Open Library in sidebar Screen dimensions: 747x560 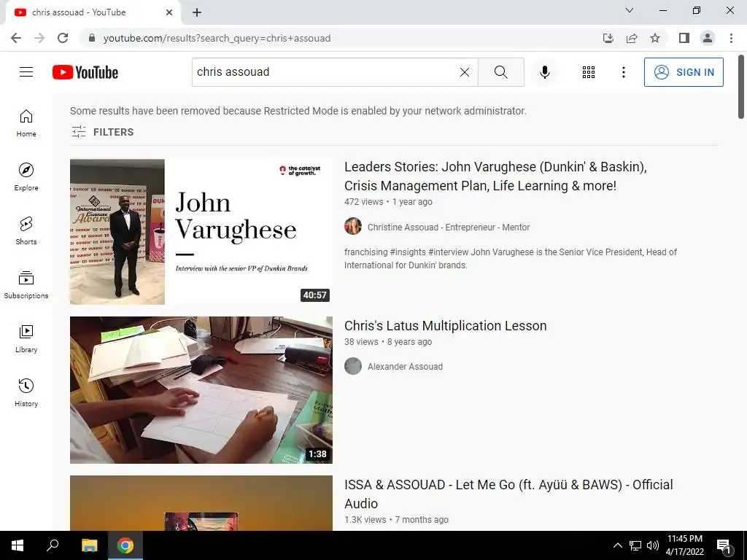click(x=26, y=338)
